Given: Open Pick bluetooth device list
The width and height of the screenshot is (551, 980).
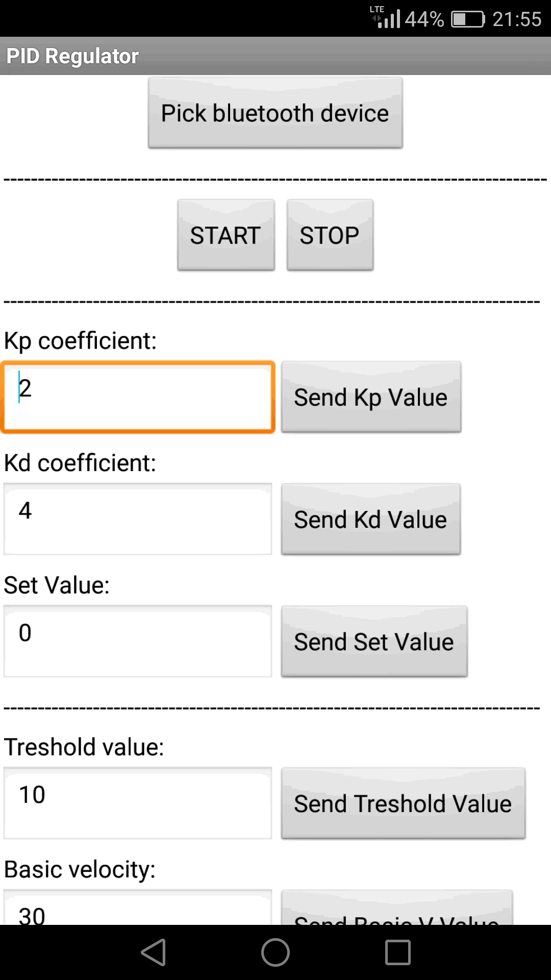Looking at the screenshot, I should coord(275,113).
